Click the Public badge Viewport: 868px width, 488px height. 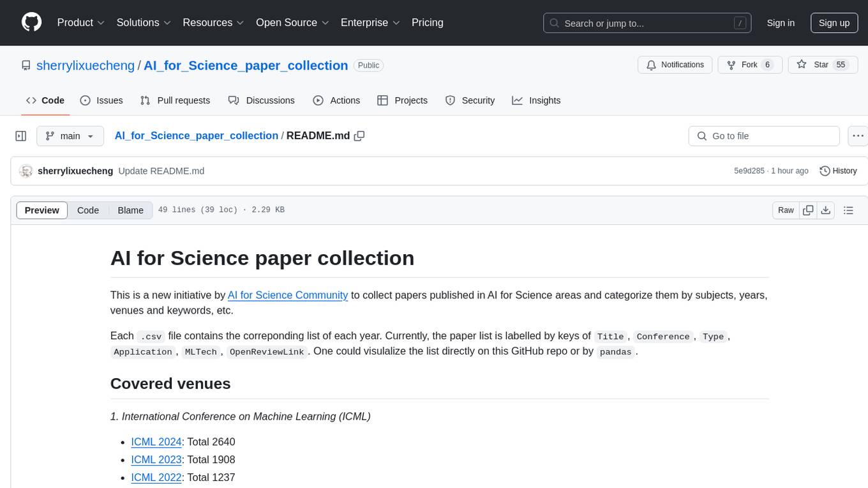(368, 65)
